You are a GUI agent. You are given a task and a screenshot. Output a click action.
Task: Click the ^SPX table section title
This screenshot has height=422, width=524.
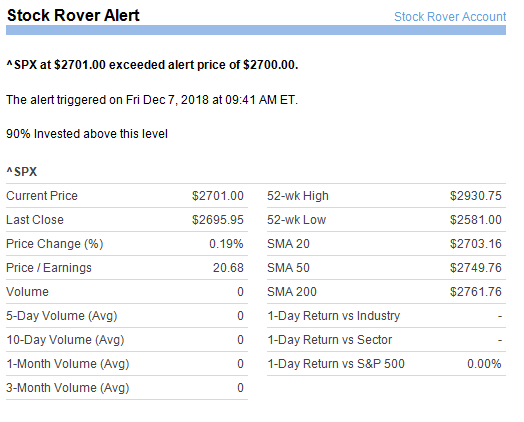(x=22, y=172)
